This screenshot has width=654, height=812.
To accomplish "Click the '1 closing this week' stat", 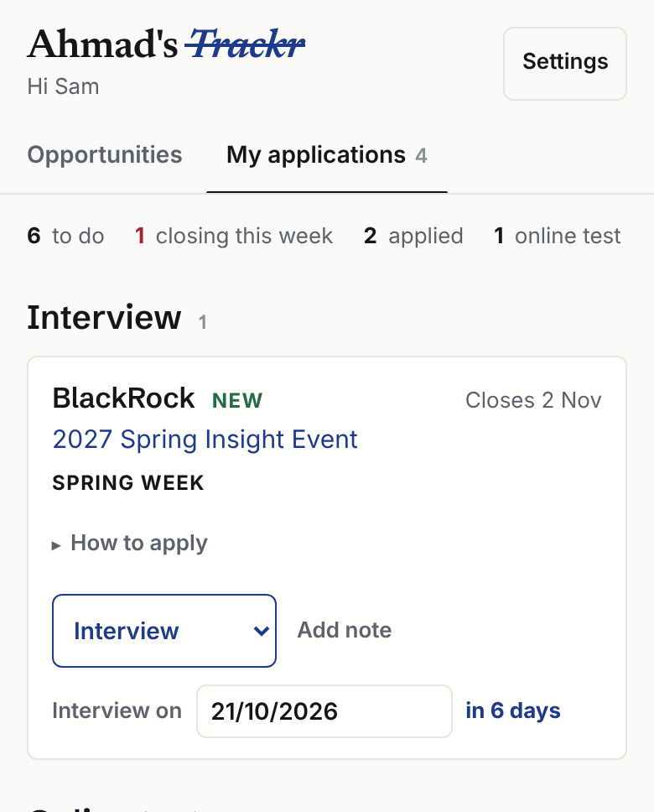I will tap(234, 237).
